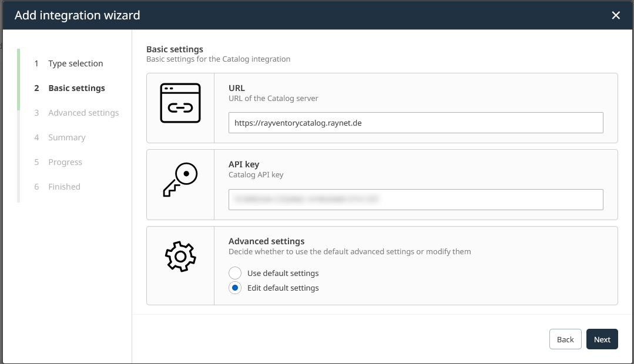Click the Advanced settings gear icon
The image size is (634, 364).
tap(180, 257)
